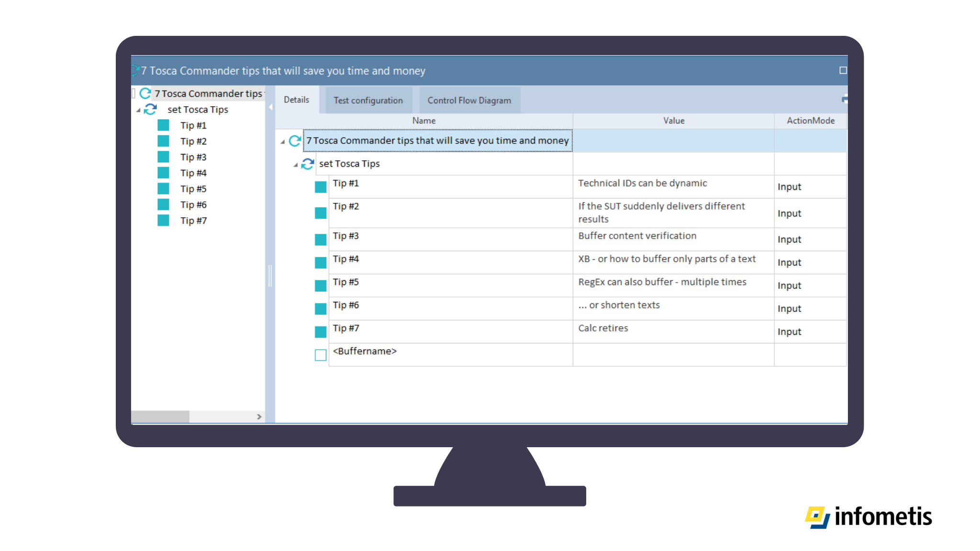980x551 pixels.
Task: Click the teal Tip #1 icon in sidebar
Action: coord(163,125)
